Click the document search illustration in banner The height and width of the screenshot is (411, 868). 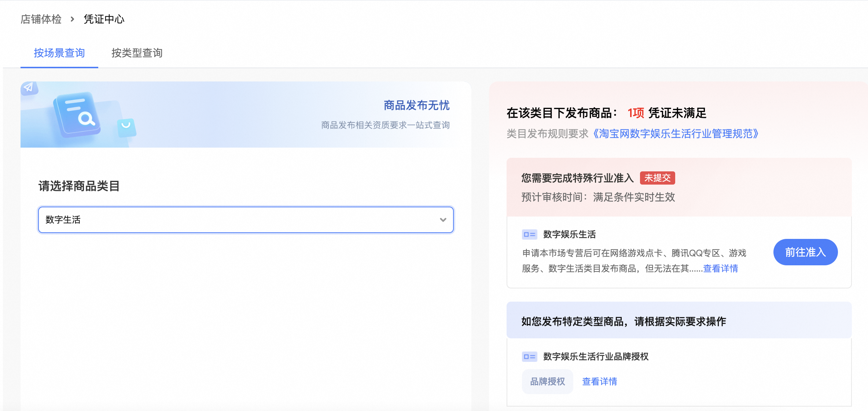tap(77, 114)
